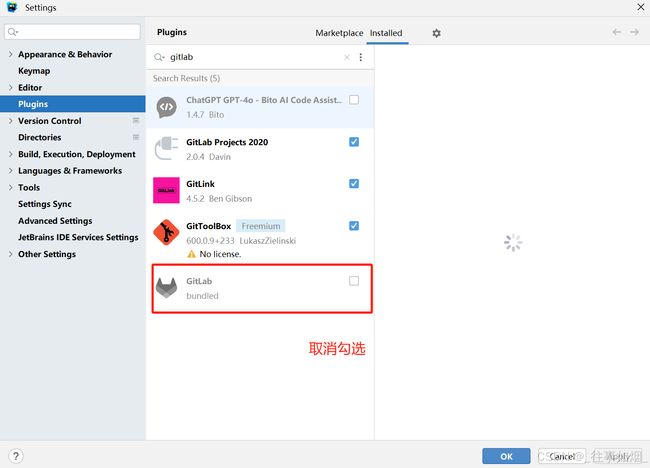Expand the Other Settings node

10,254
